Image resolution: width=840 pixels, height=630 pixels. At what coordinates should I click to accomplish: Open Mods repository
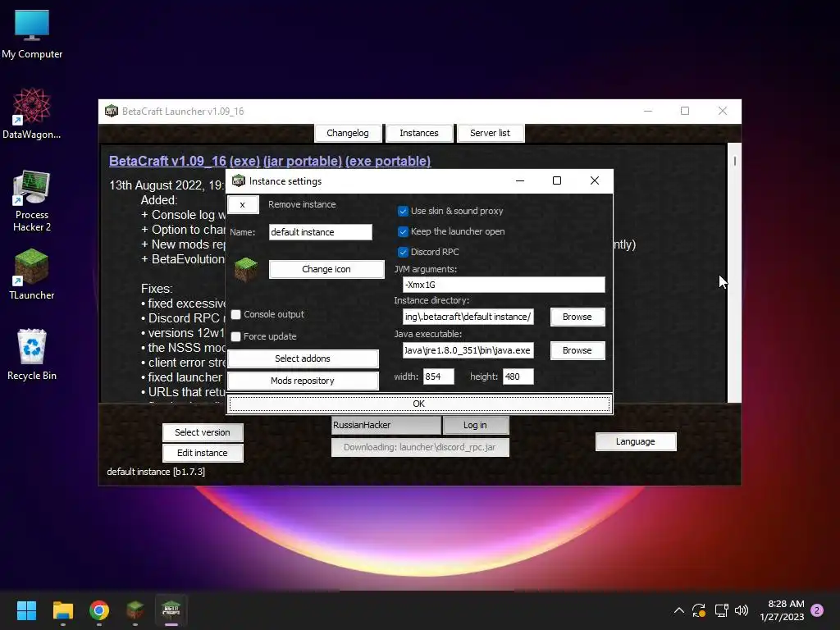click(303, 381)
